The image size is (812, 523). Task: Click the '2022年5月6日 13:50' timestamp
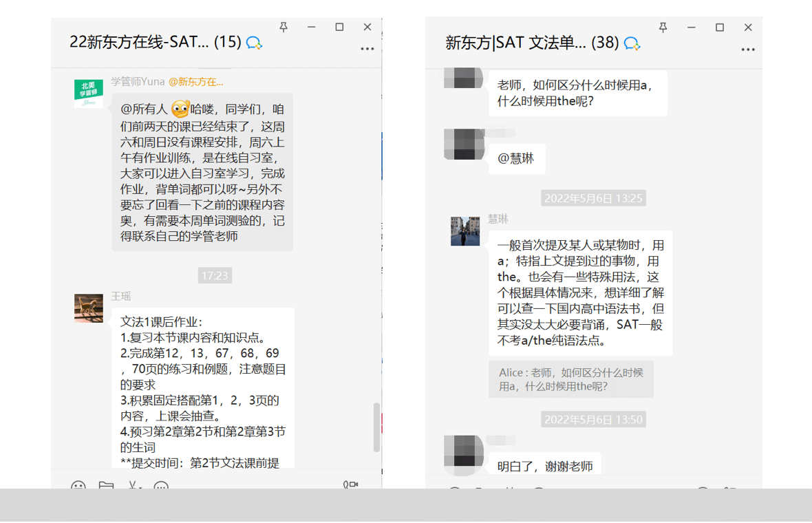tap(593, 420)
